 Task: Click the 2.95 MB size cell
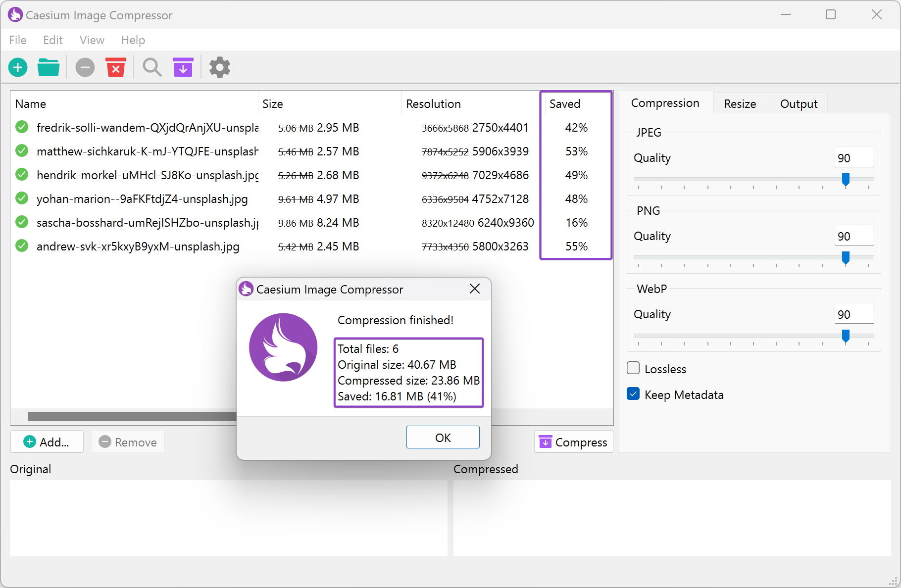[x=338, y=128]
